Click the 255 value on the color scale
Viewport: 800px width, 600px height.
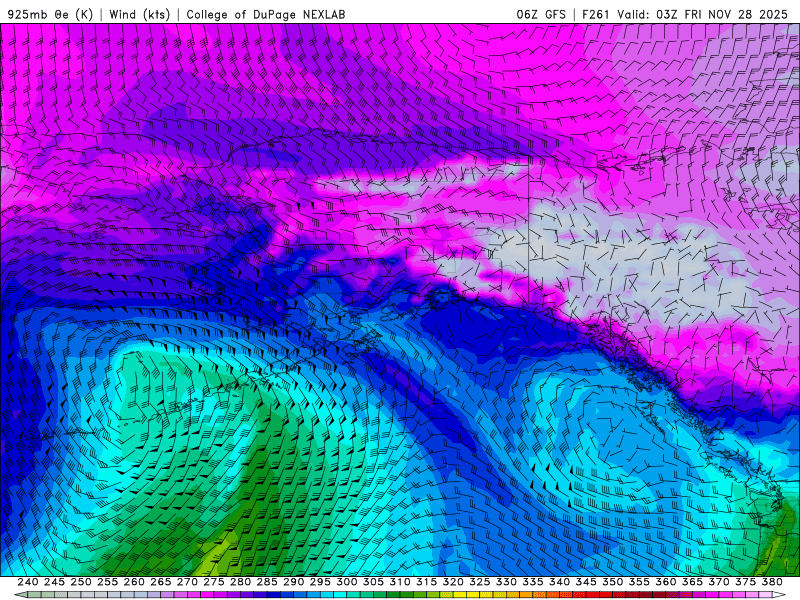(x=108, y=582)
